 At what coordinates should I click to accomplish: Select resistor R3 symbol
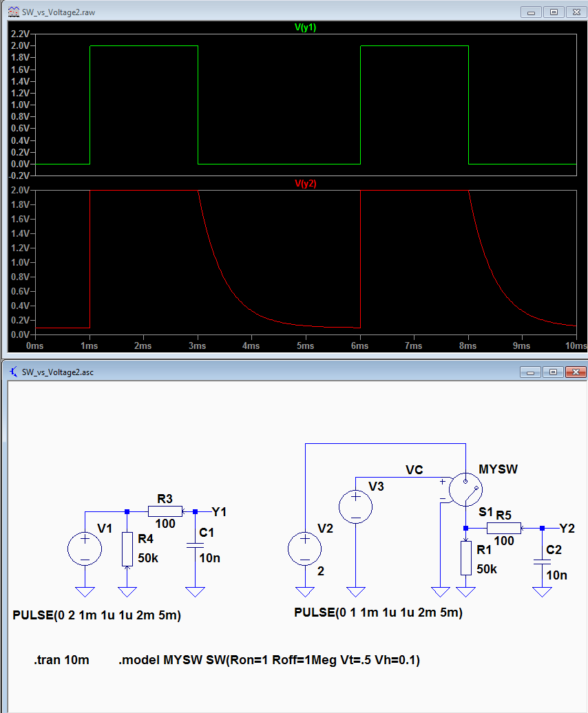coord(165,511)
